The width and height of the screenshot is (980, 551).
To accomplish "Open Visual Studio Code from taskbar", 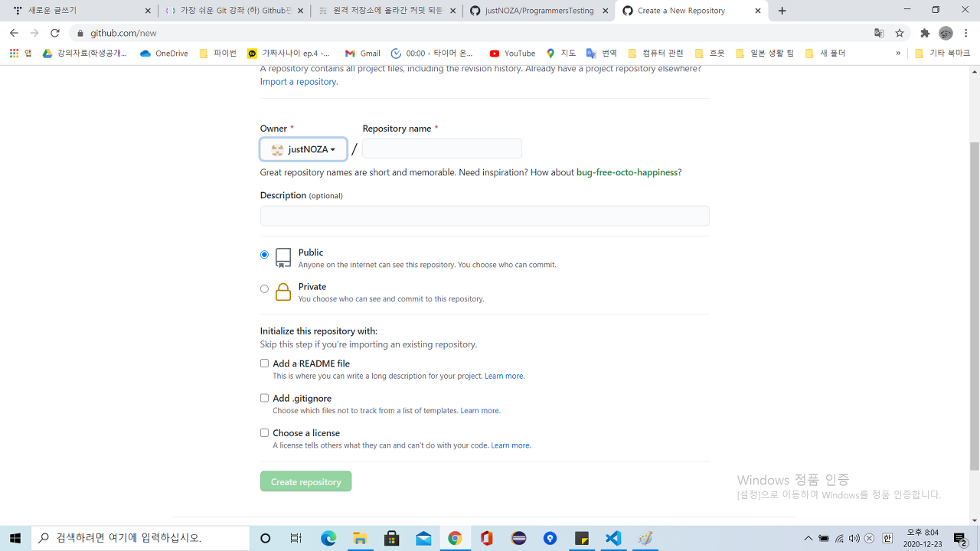I will point(613,538).
